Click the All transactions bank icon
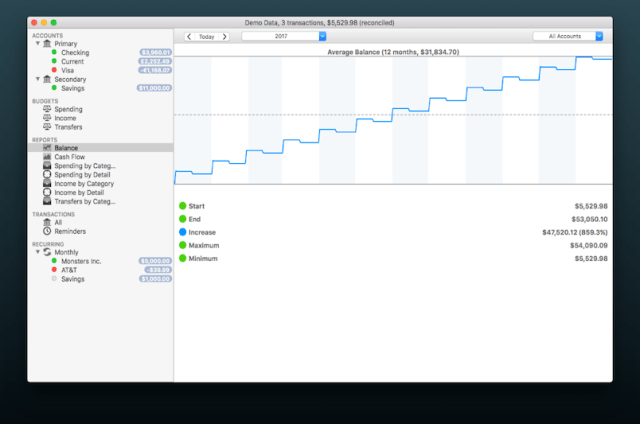640x424 pixels. pos(47,222)
